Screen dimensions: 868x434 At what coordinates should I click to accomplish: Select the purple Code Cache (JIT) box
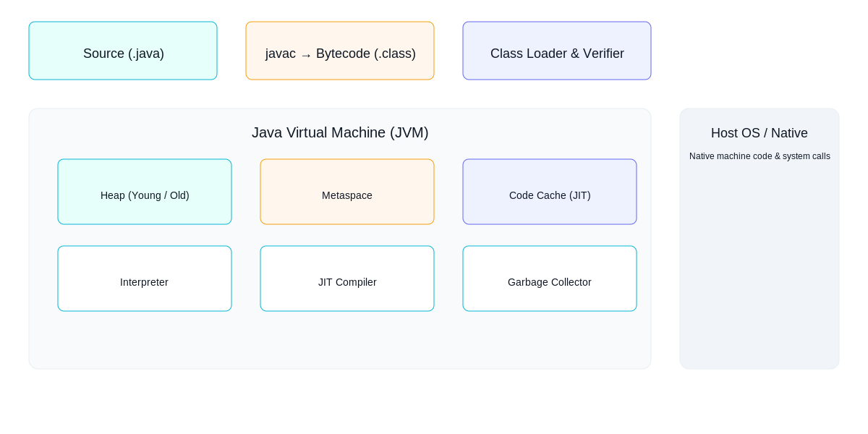tap(550, 192)
